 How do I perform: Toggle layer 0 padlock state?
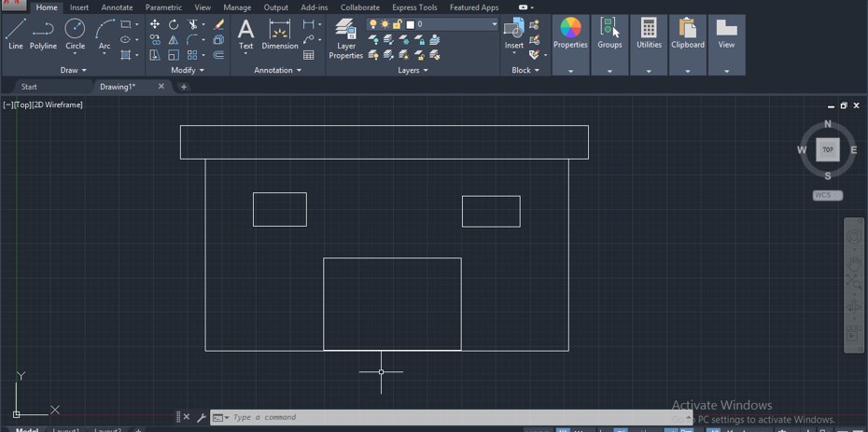click(397, 24)
